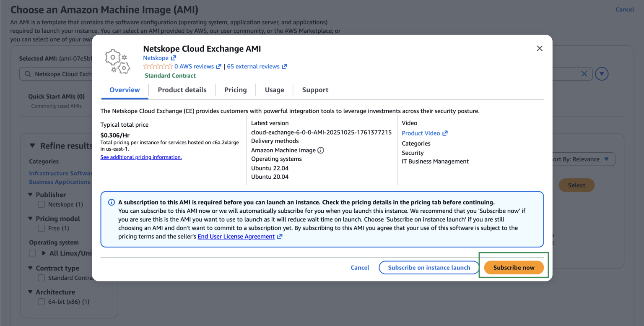
Task: Click the star rating icons
Action: 158,67
